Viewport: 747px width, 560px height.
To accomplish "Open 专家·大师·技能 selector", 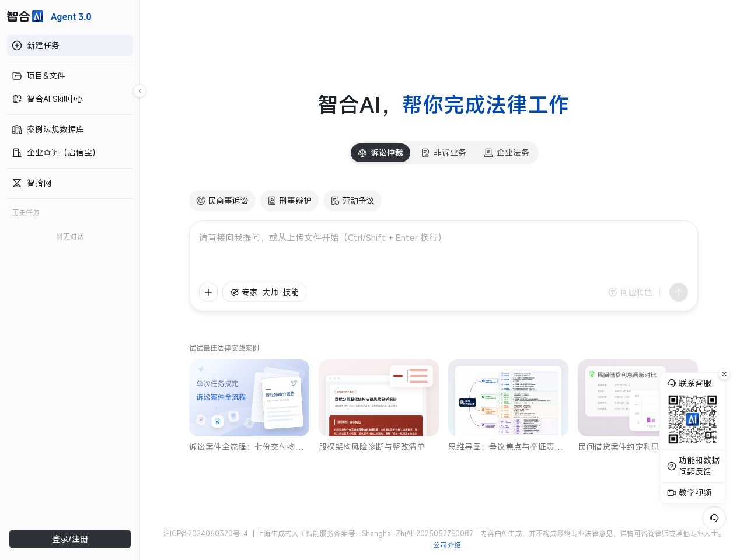I will click(x=264, y=292).
